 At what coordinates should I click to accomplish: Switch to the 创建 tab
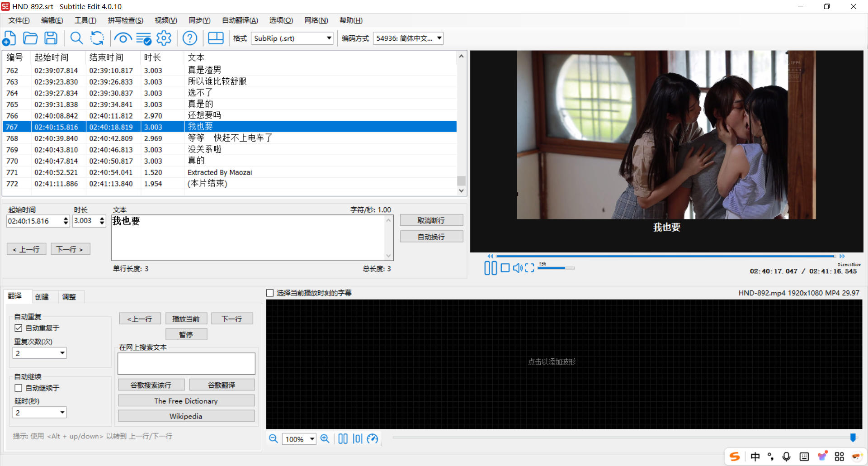tap(42, 297)
